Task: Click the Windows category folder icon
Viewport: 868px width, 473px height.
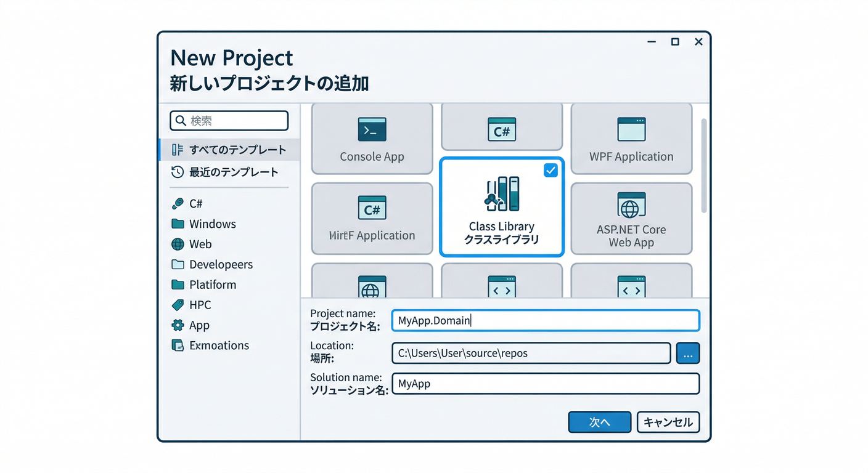Action: 178,224
